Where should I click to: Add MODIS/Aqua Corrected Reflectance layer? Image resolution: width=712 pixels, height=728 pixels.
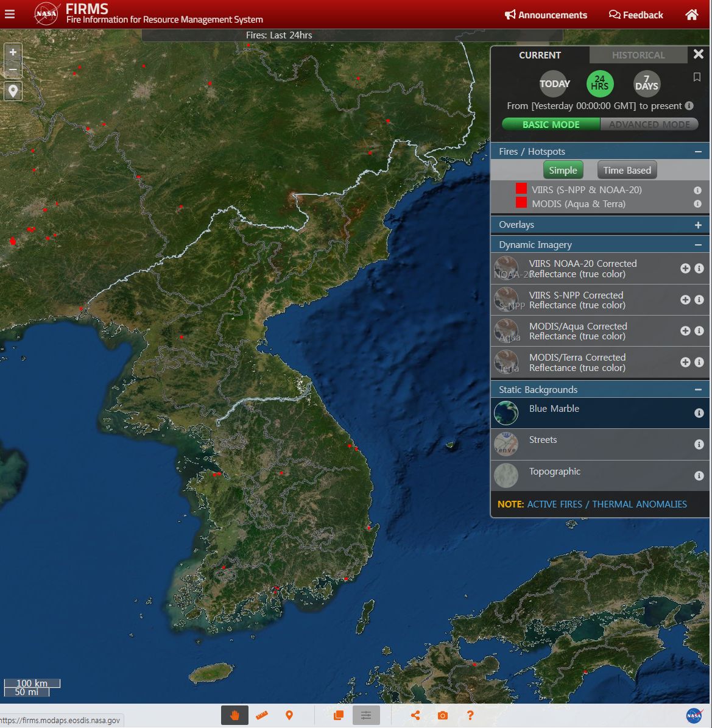685,331
